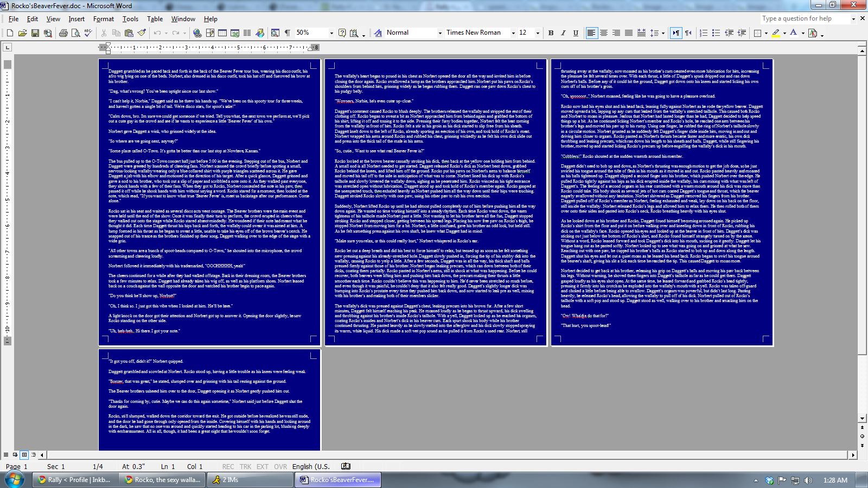This screenshot has height=488, width=868.
Task: Click Insert Table icon
Action: point(222,33)
